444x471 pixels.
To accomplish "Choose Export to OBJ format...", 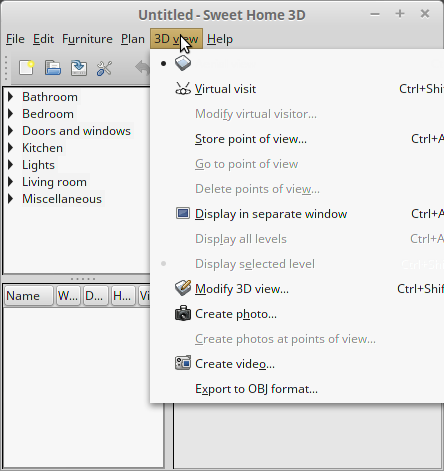I will 297,389.
